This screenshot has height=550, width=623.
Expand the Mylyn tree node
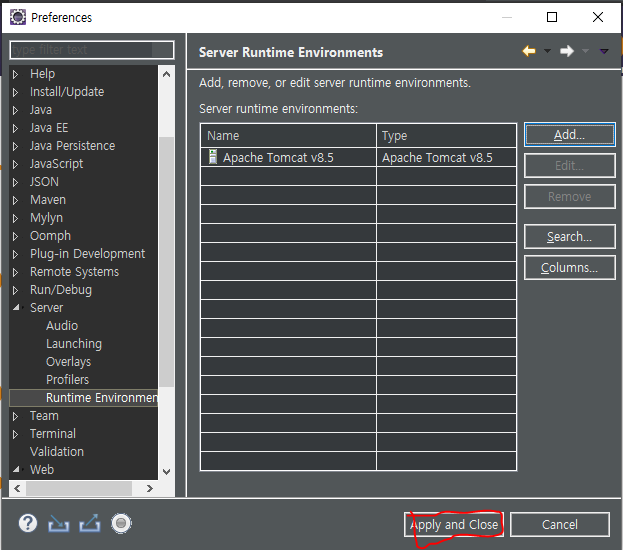coord(15,218)
